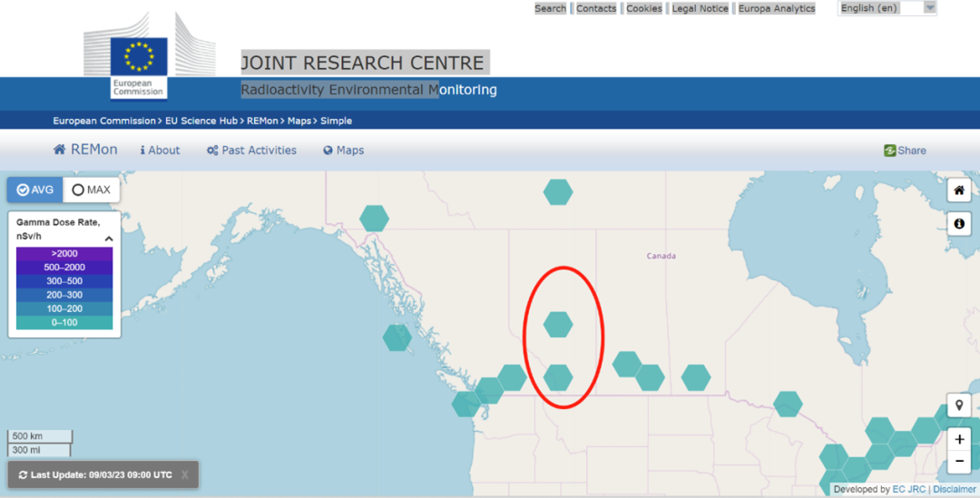Click the 500–2000 legend swatch
The width and height of the screenshot is (980, 498).
[64, 268]
